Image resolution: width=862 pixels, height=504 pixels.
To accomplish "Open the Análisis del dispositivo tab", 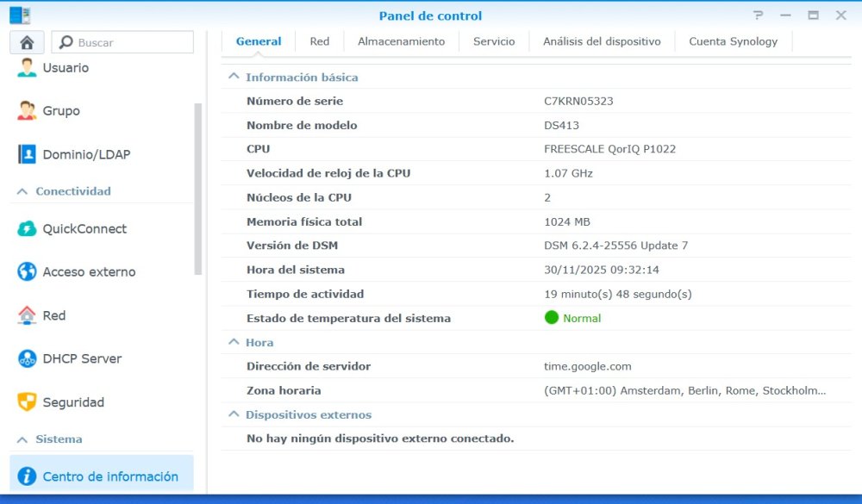I will (602, 41).
